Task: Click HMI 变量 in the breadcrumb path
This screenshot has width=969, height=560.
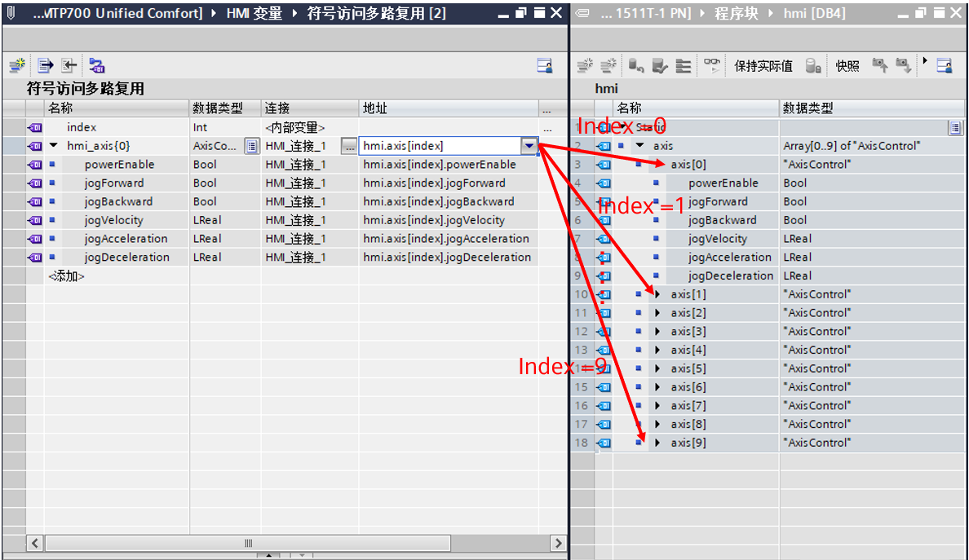Action: tap(254, 13)
